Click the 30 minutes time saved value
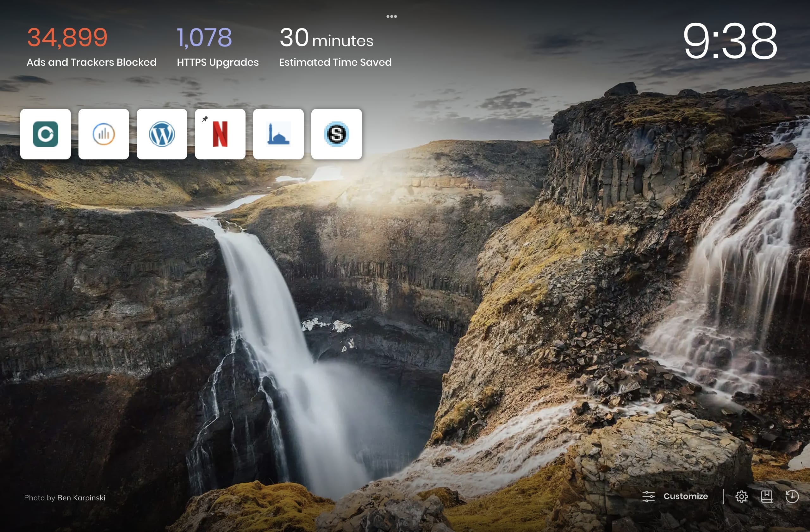810x532 pixels. [x=327, y=38]
